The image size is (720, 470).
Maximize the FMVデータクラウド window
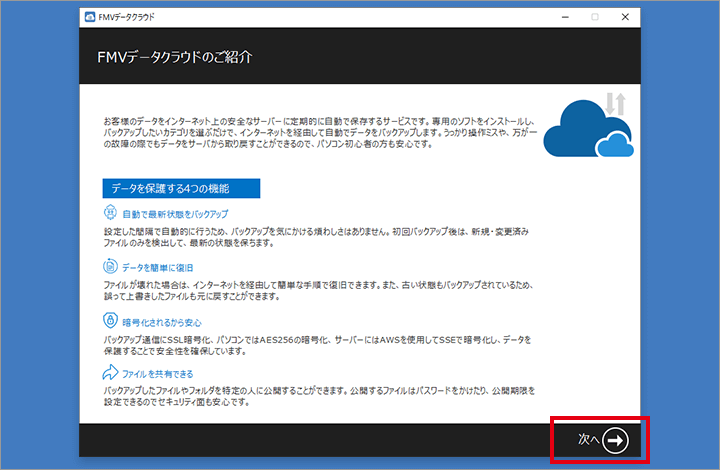(x=596, y=17)
